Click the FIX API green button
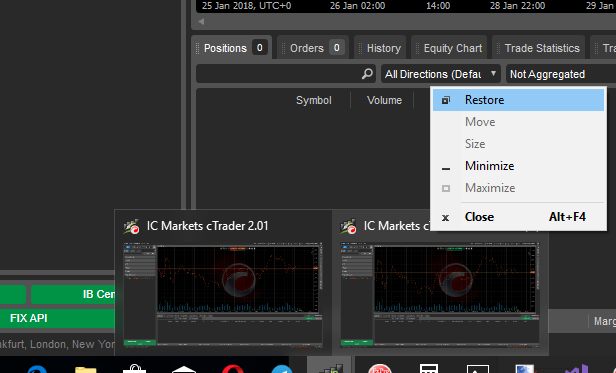 click(x=57, y=318)
